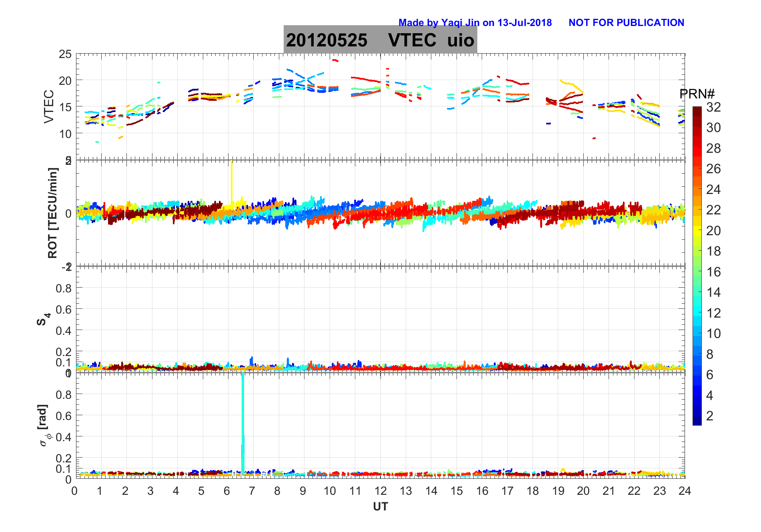The image size is (761, 532).
Task: Click the 'S4' y-axis label
Action: pos(43,319)
